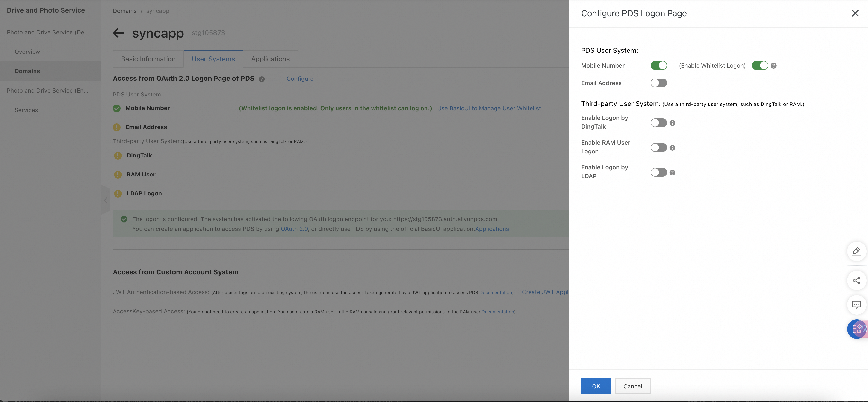Enable Logon by DingTalk switch
868x402 pixels.
point(658,123)
